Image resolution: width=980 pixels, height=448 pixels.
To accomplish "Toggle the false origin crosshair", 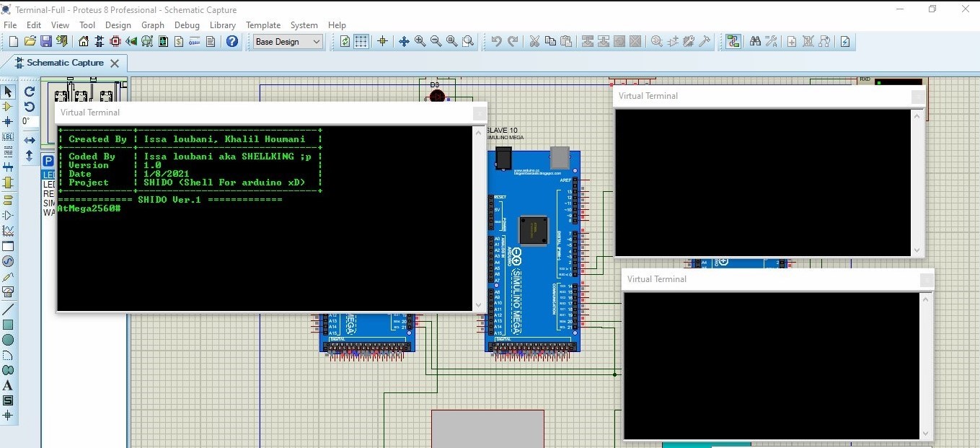I will [382, 42].
